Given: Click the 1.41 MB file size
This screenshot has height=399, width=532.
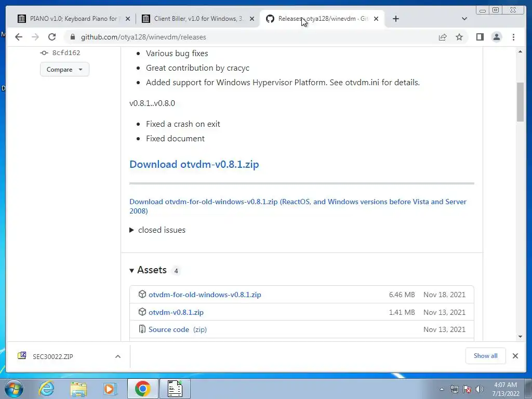Looking at the screenshot, I should point(402,312).
